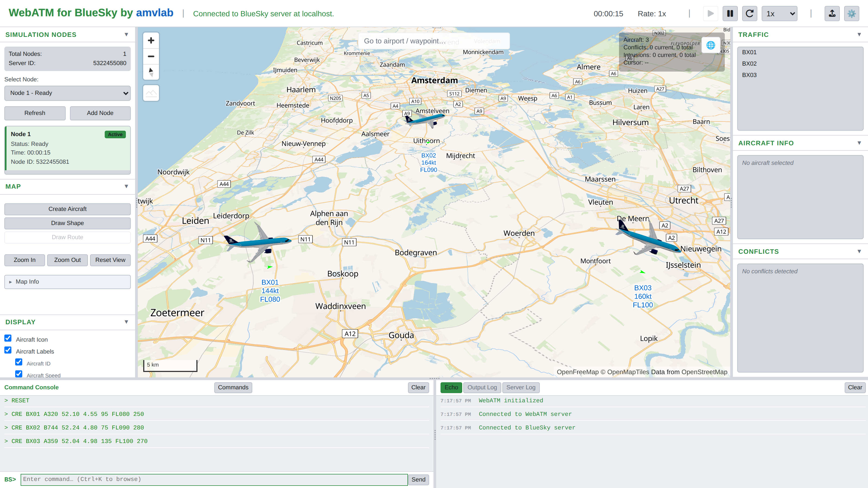The image size is (868, 488).
Task: Open the settings gear icon
Action: coord(851,14)
